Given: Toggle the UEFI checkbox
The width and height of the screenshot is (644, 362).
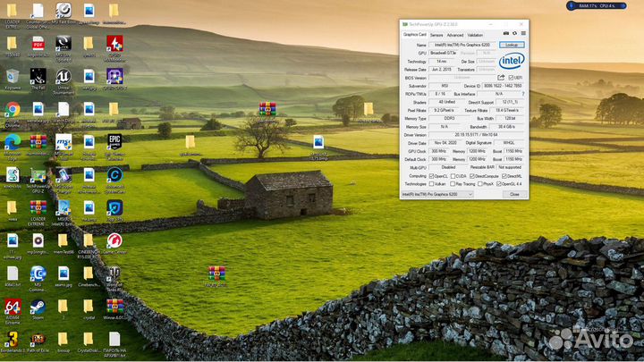Looking at the screenshot, I should (x=511, y=78).
